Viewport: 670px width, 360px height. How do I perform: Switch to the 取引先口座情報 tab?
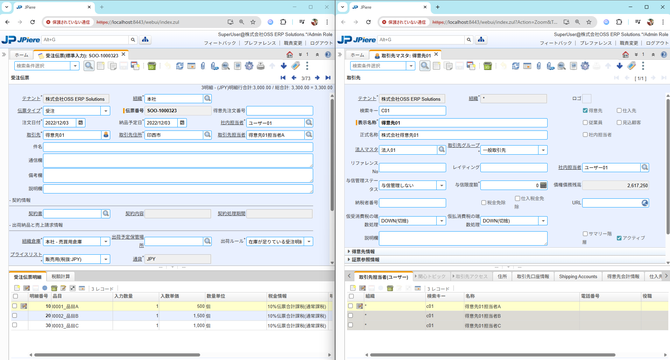[532, 277]
